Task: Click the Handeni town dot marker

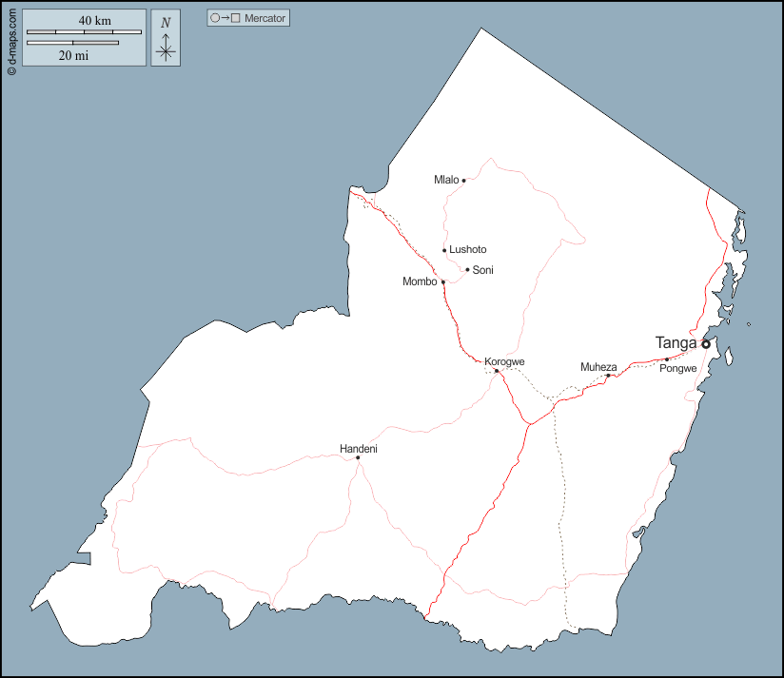Action: pyautogui.click(x=358, y=457)
